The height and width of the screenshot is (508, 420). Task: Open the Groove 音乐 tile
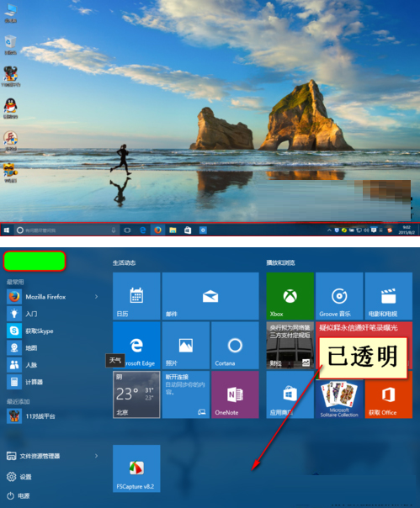click(339, 296)
